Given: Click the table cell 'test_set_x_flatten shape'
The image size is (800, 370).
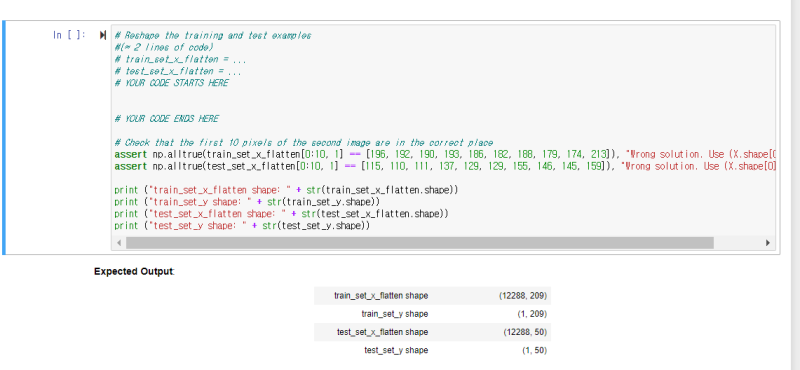Looking at the screenshot, I should coord(382,332).
